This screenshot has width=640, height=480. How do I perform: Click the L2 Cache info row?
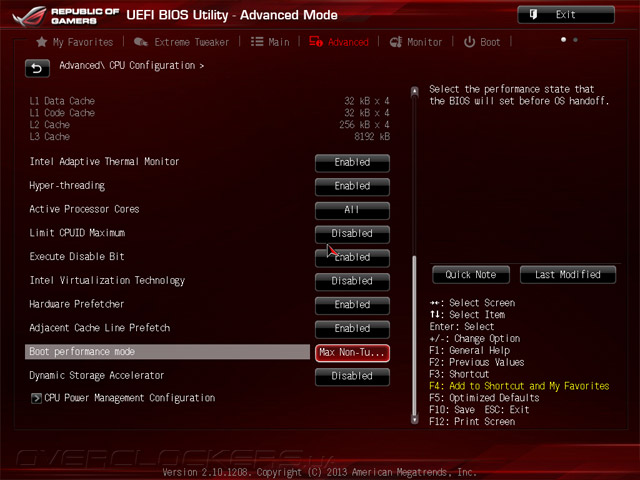(209, 125)
